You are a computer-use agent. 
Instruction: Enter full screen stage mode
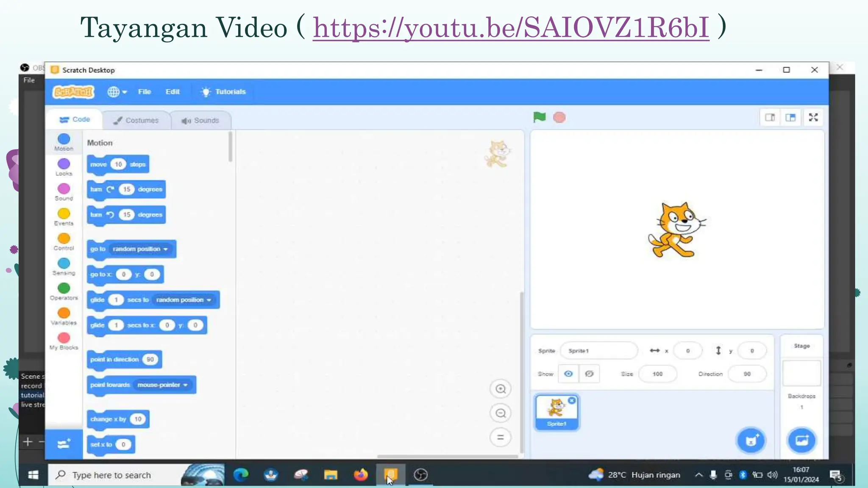813,117
